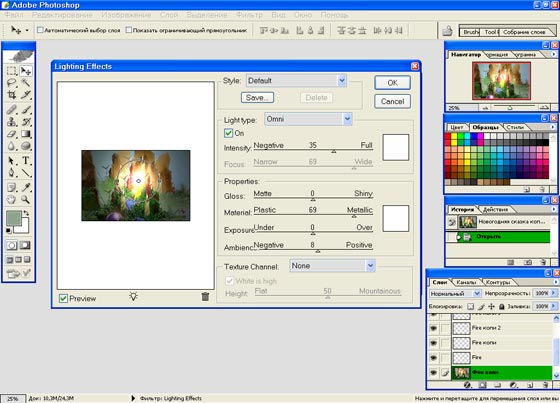Add layer mask icon in Layers panel
Image resolution: width=560 pixels, height=403 pixels.
[482, 385]
